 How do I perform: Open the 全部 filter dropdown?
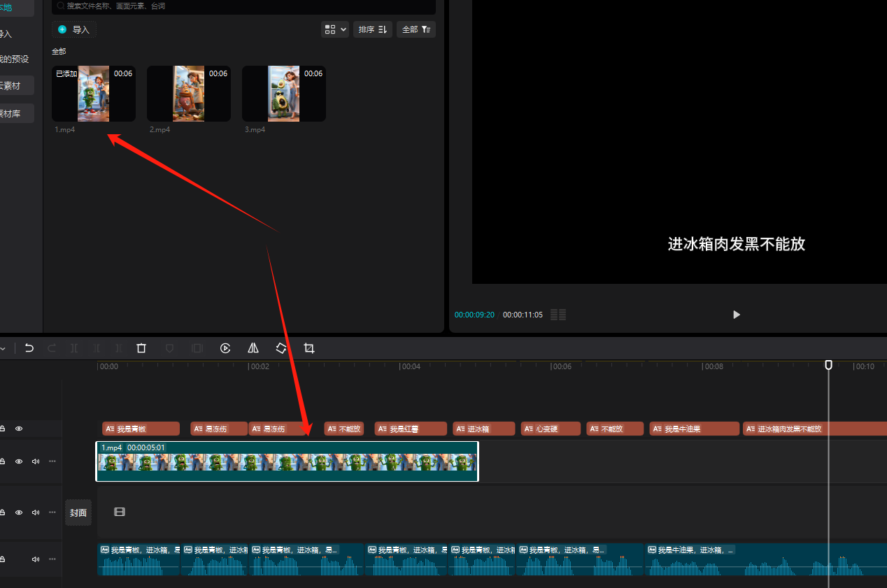(416, 29)
